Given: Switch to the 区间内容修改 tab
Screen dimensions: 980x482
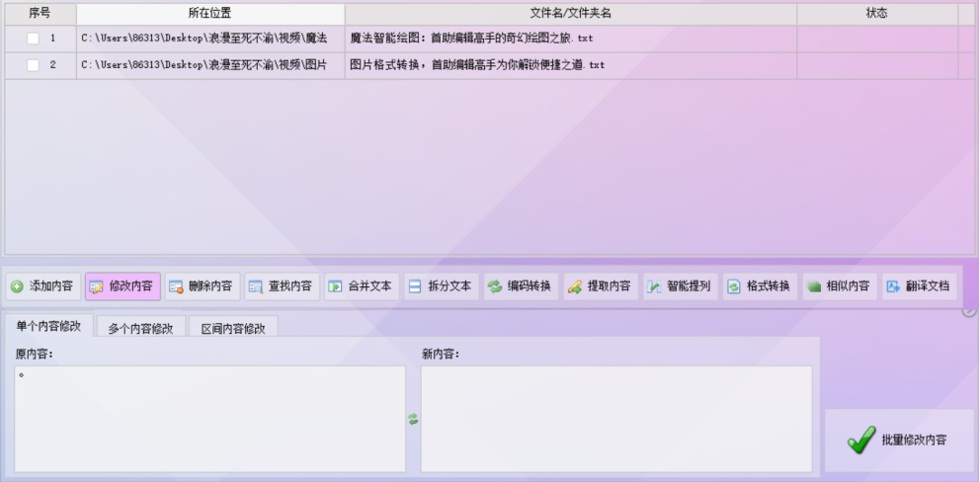Looking at the screenshot, I should pos(233,328).
